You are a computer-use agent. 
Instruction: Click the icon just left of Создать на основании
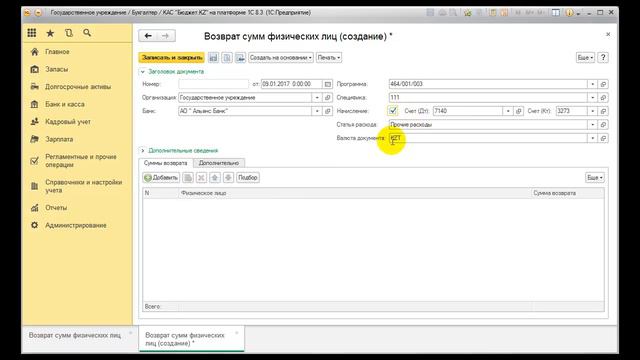coord(240,58)
